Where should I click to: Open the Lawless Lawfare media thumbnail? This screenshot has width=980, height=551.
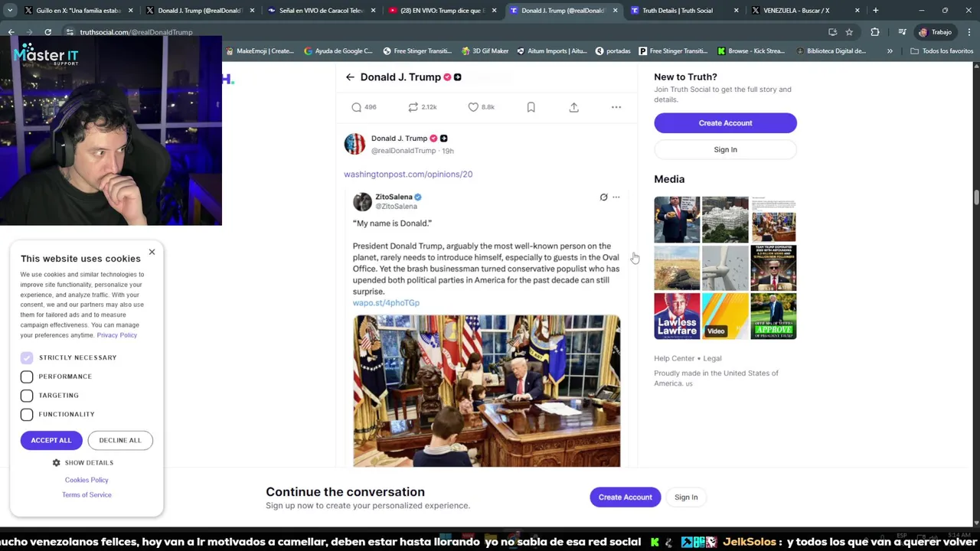677,316
